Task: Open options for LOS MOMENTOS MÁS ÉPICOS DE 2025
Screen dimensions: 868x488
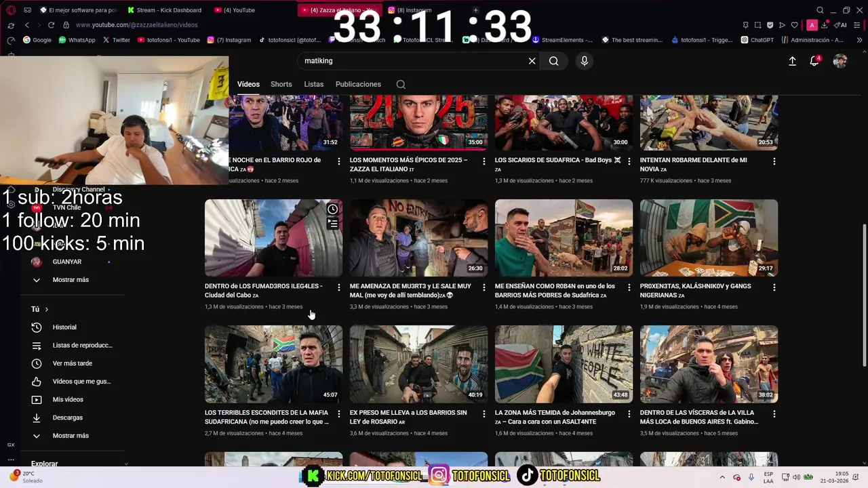Action: point(484,161)
